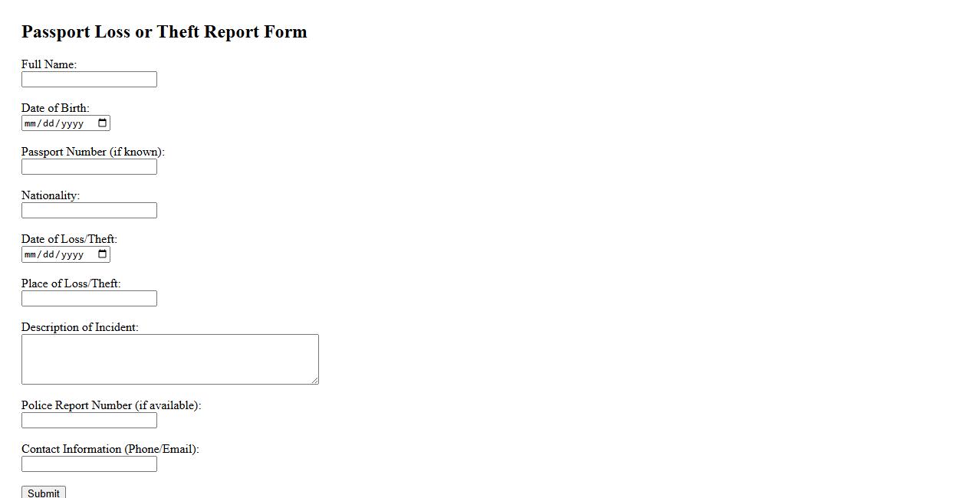Select the year segment in Date of Birth

point(72,123)
